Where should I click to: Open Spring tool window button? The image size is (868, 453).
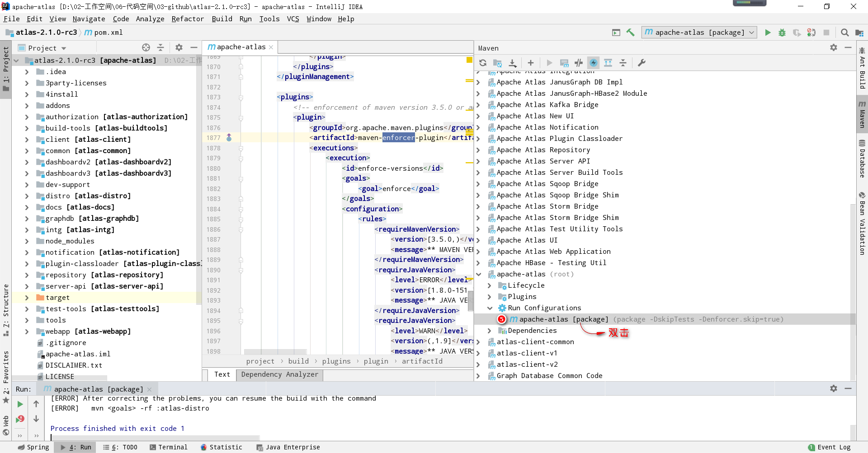point(33,447)
